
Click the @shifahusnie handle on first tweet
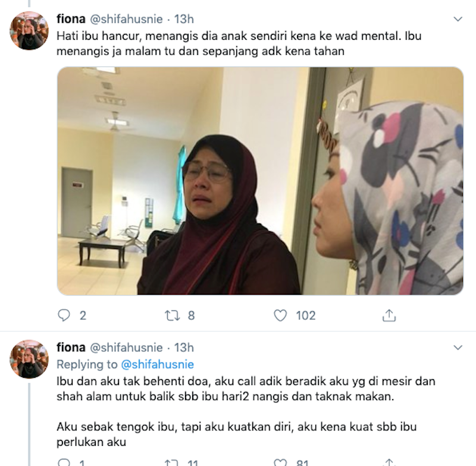(126, 19)
